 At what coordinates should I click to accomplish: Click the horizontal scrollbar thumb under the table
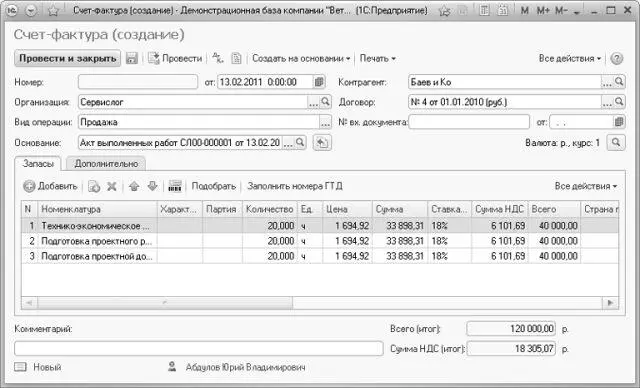[x=165, y=303]
